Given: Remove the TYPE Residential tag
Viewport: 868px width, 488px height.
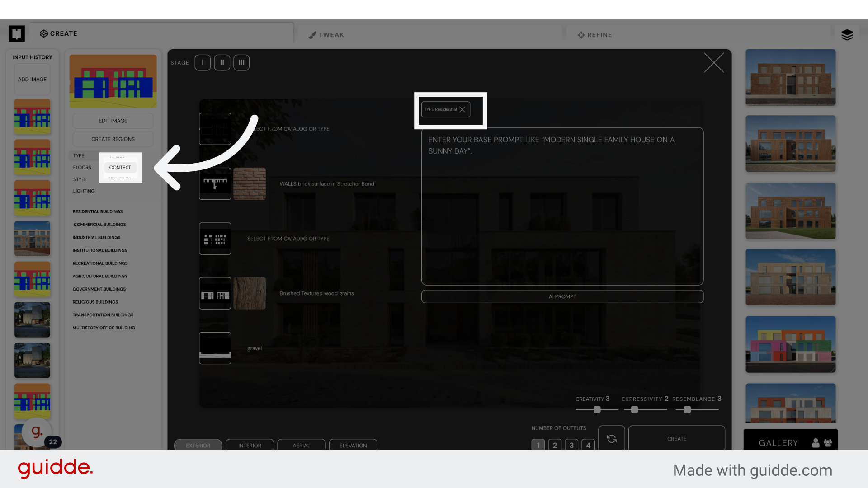Looking at the screenshot, I should click(x=462, y=109).
